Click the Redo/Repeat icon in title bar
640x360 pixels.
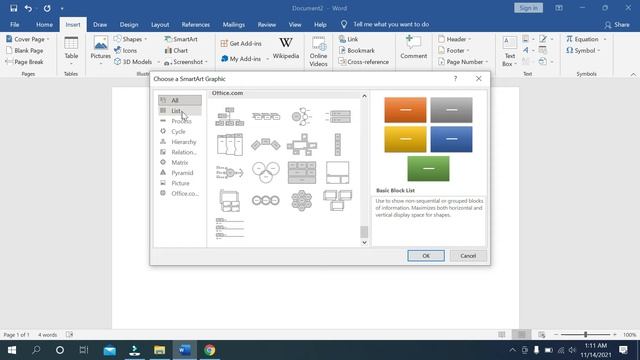(47, 8)
